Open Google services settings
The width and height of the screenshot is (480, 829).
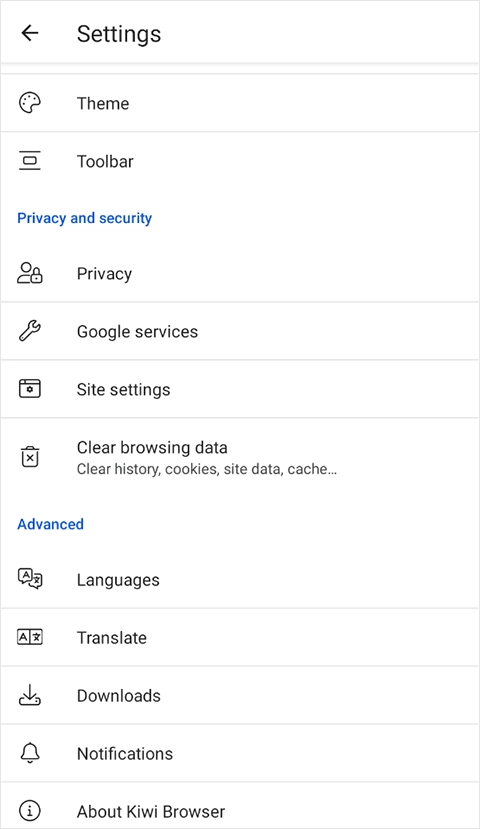pos(240,331)
